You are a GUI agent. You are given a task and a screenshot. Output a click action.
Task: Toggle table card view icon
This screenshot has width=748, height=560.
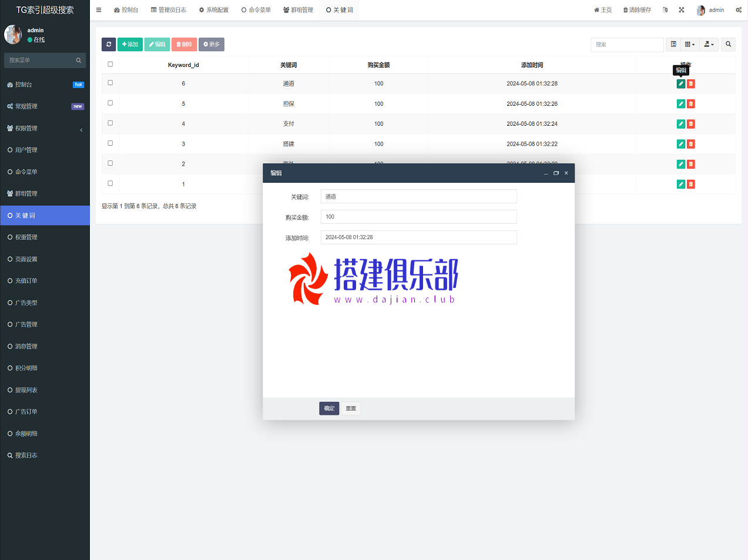click(x=673, y=44)
